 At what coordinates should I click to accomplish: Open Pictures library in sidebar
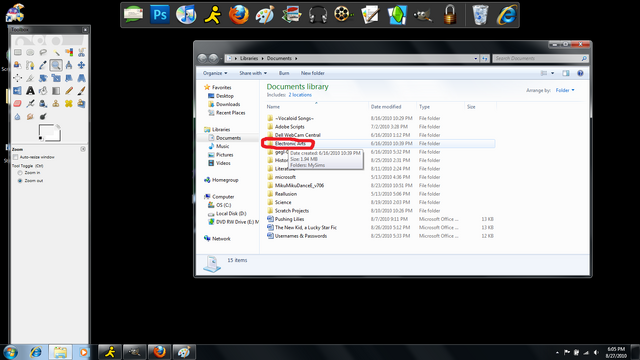click(221, 155)
